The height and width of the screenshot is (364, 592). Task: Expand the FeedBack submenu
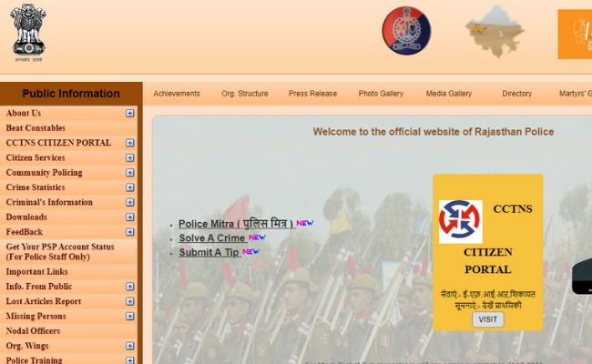[x=130, y=232]
